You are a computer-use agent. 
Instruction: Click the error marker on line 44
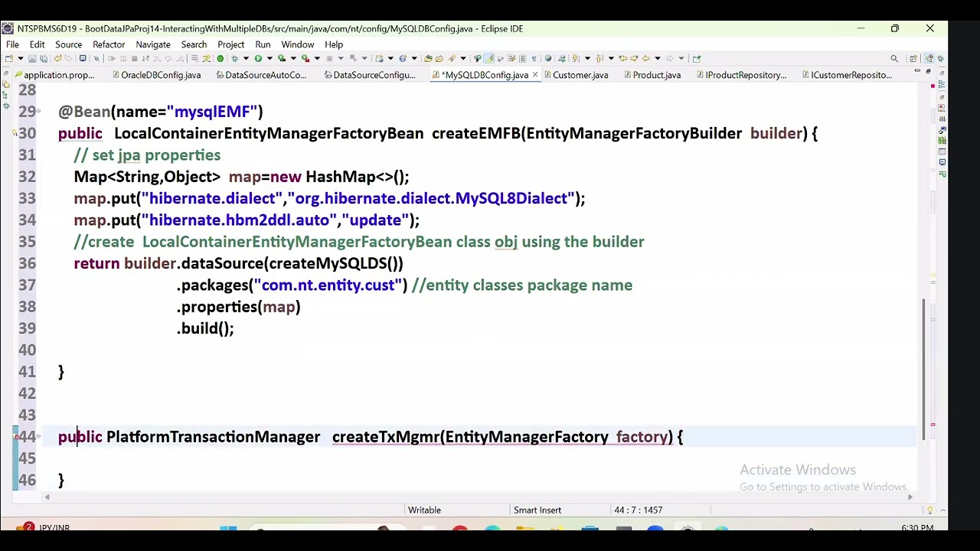tap(15, 437)
